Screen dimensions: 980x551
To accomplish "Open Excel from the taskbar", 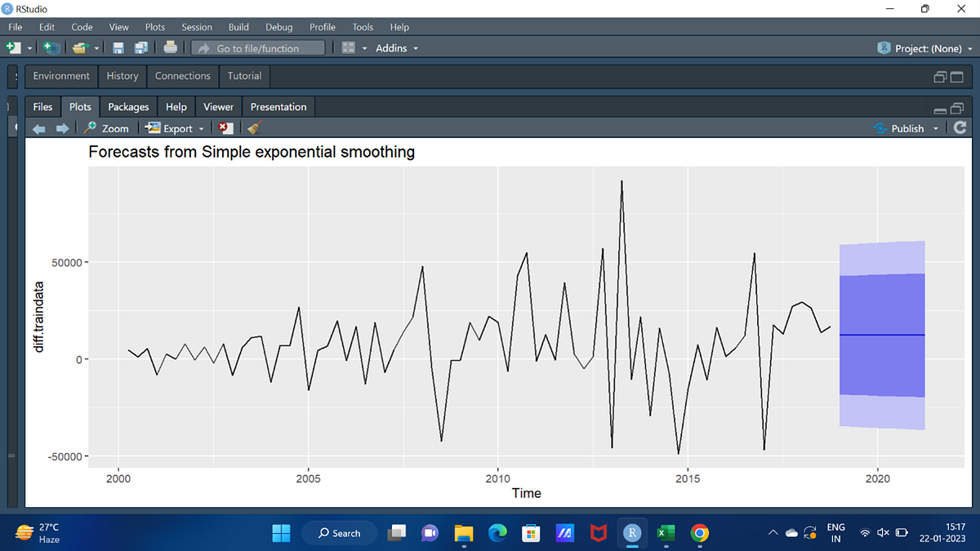I will 666,532.
